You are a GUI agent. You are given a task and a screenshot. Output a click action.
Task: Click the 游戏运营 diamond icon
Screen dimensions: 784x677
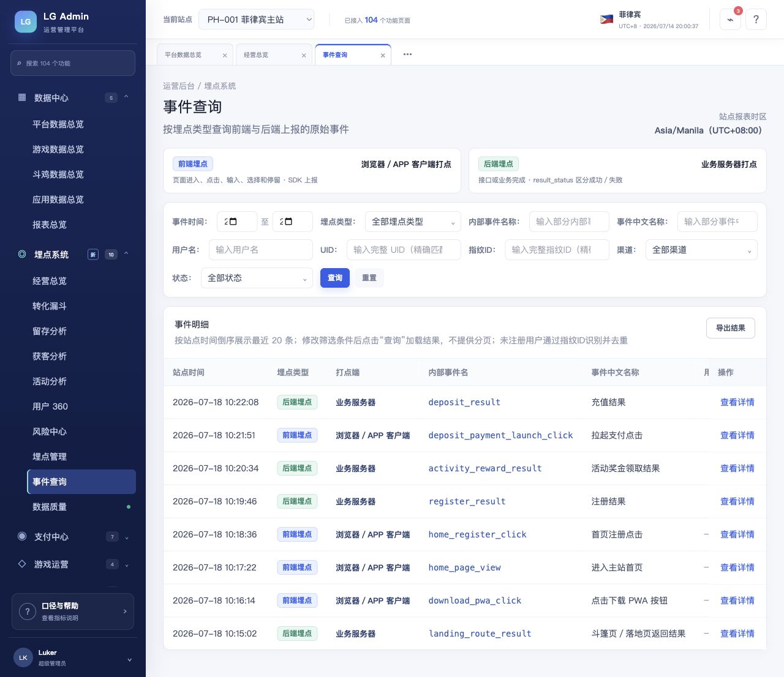click(x=22, y=564)
